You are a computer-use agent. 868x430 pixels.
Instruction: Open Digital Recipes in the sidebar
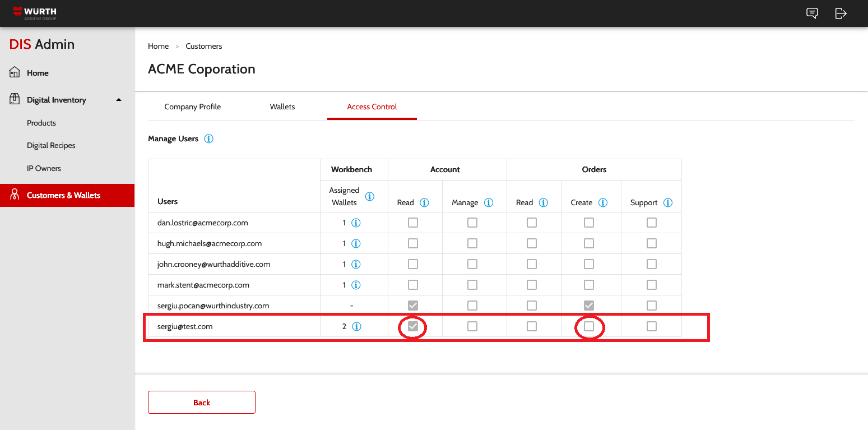(x=51, y=145)
